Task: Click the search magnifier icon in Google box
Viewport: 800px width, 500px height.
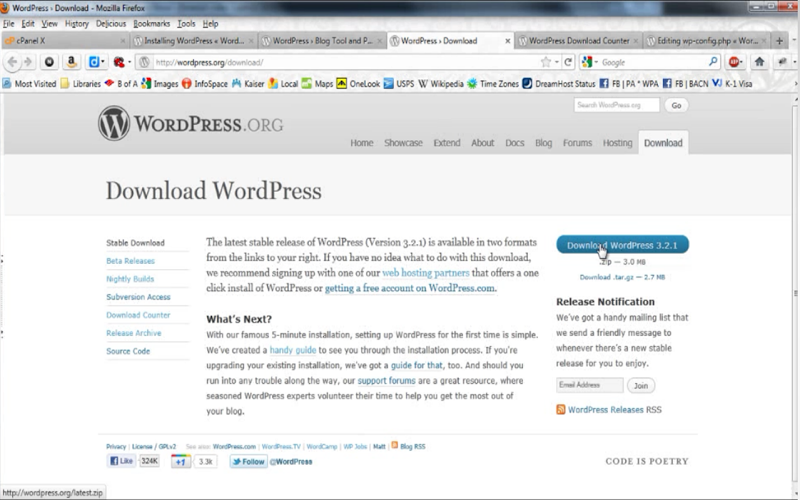Action: (713, 62)
